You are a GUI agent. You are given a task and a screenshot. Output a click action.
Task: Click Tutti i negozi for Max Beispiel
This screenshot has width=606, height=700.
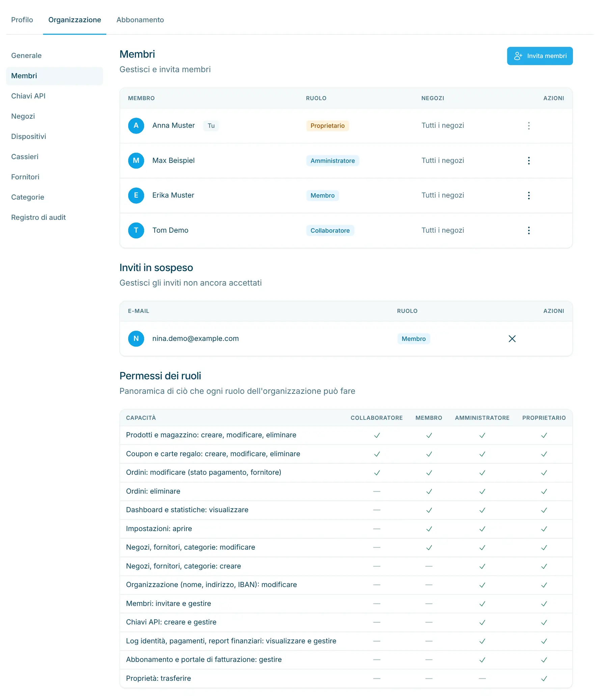[x=442, y=161]
